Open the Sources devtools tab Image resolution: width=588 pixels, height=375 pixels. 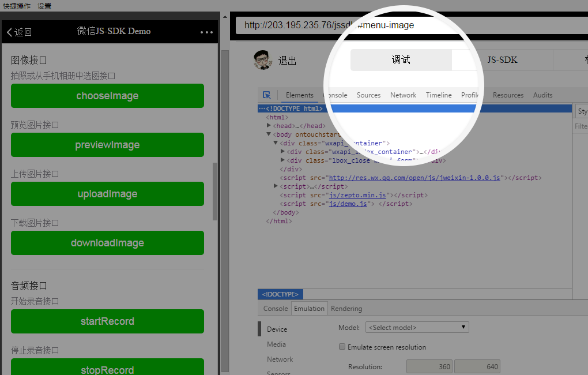pos(368,95)
